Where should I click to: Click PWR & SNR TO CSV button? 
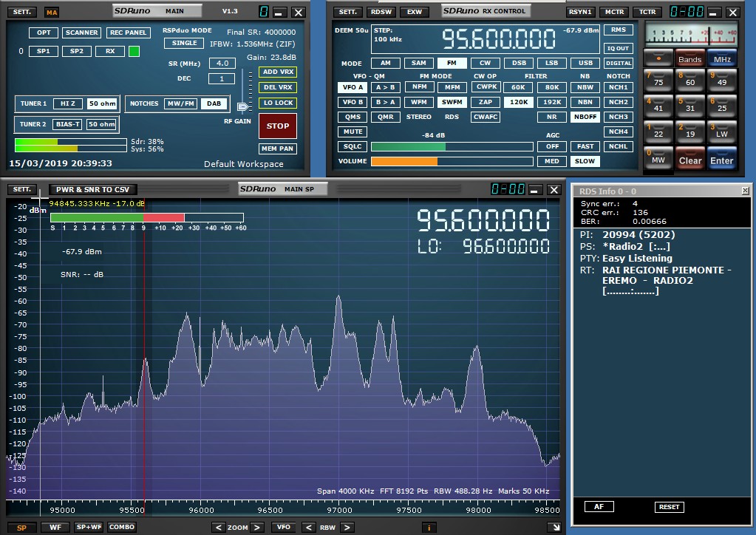[x=92, y=189]
